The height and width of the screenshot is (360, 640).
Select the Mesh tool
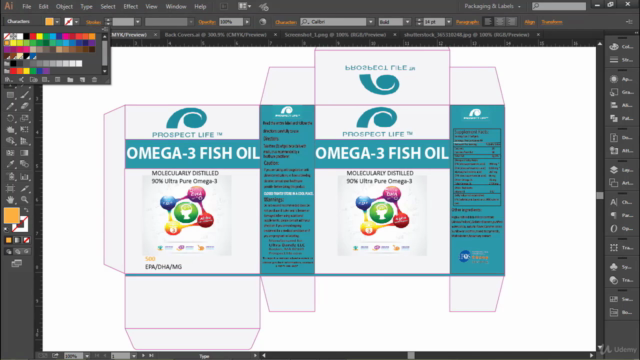[10, 153]
